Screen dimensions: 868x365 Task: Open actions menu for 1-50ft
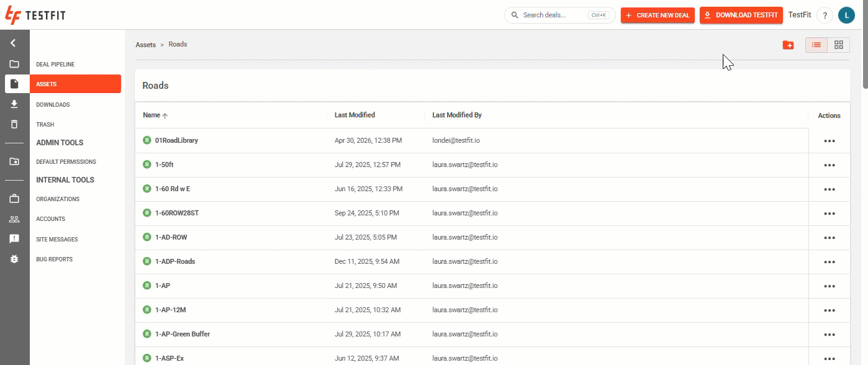pos(830,165)
